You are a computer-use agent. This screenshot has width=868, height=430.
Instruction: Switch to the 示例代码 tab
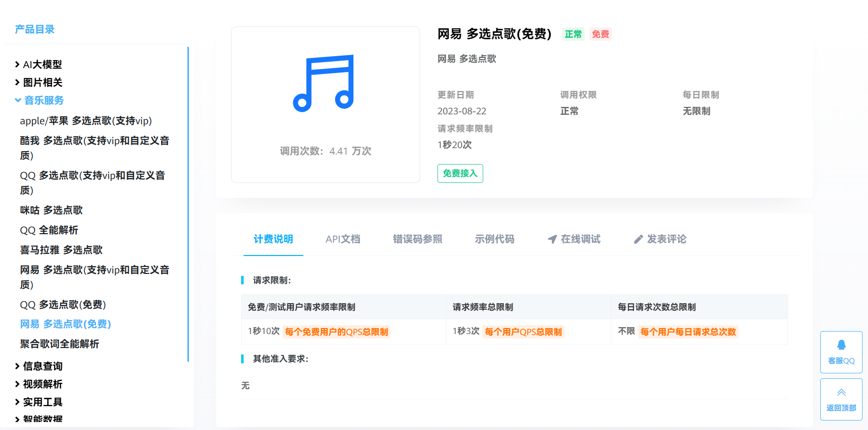(495, 239)
